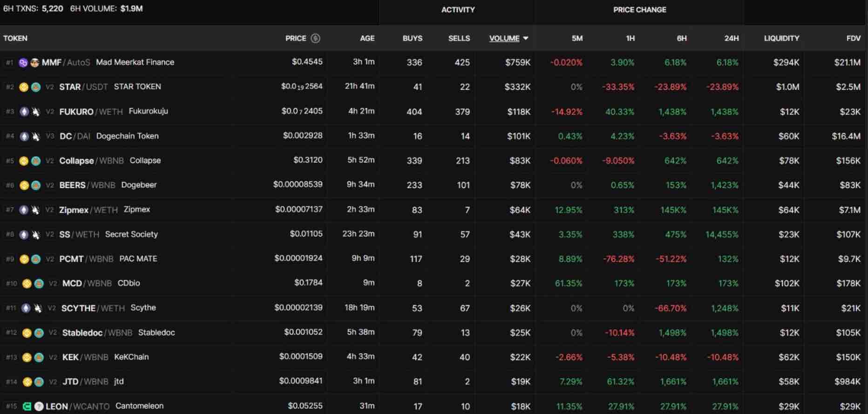Click the Uniswap icon in SS/WETH row
This screenshot has width=868, height=414.
tap(36, 234)
